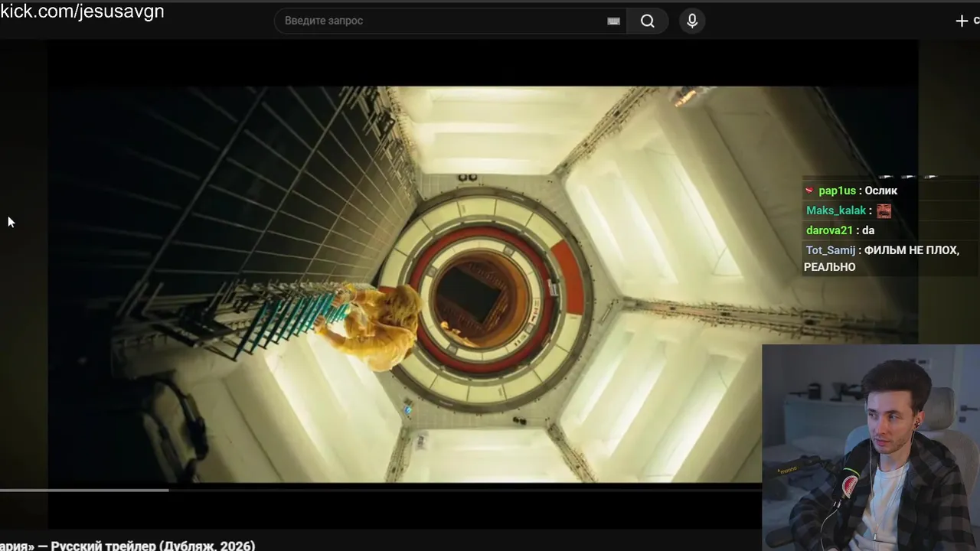The height and width of the screenshot is (551, 980).
Task: Click chat message 'ФИЛЬМ НЕ ПЛОХ, РЕАЛЬНО'
Action: [881, 259]
